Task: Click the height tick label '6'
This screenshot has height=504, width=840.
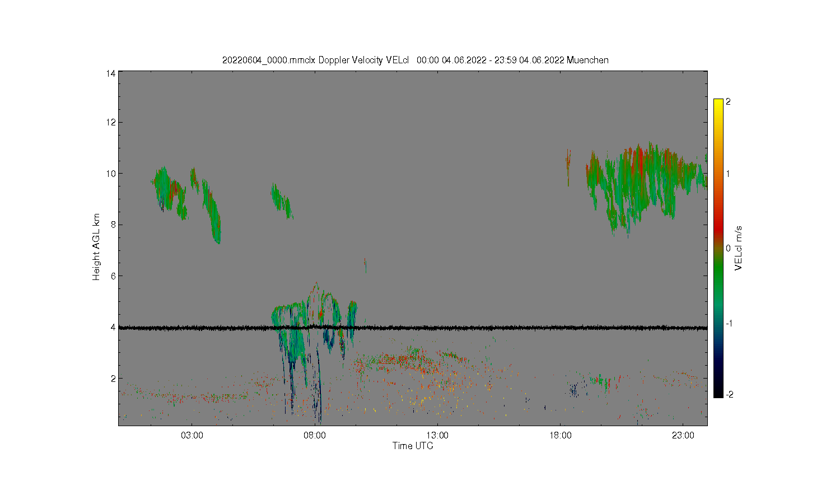Action: (113, 276)
